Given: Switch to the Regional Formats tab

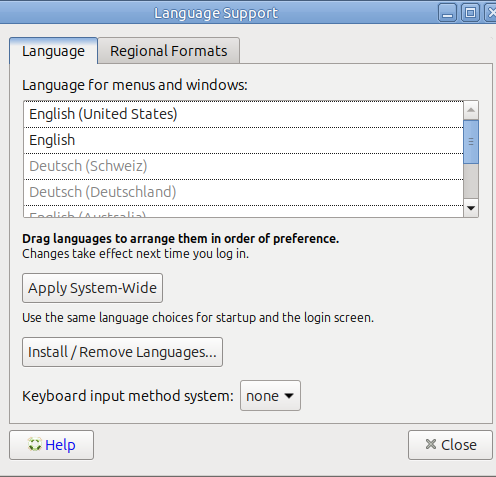Looking at the screenshot, I should (169, 51).
